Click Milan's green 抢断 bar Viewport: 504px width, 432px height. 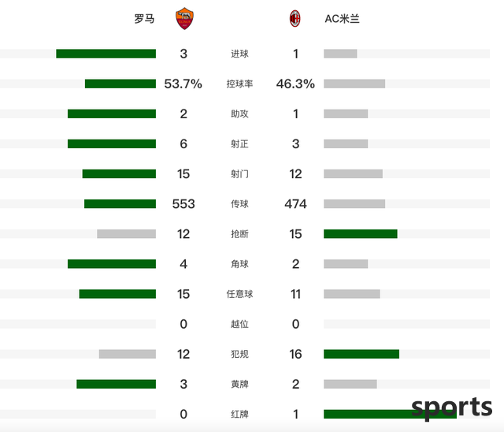[x=361, y=234]
